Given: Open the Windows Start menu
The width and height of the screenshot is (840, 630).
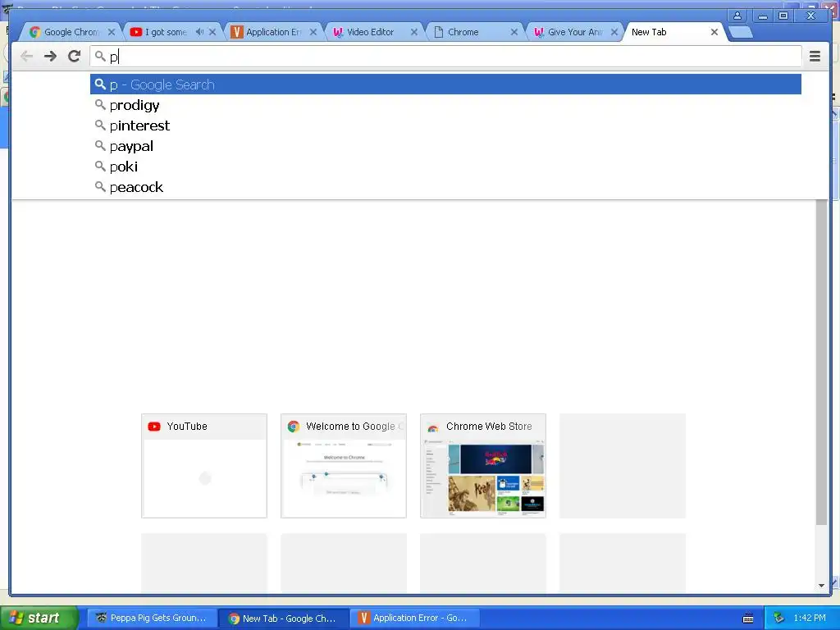Looking at the screenshot, I should coord(39,618).
